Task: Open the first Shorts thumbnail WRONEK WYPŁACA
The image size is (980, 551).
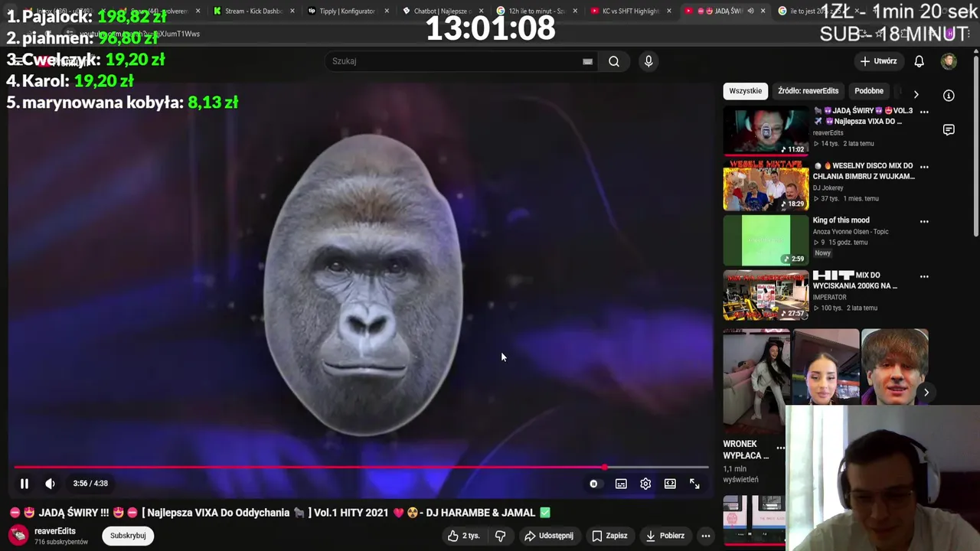Action: pyautogui.click(x=756, y=380)
